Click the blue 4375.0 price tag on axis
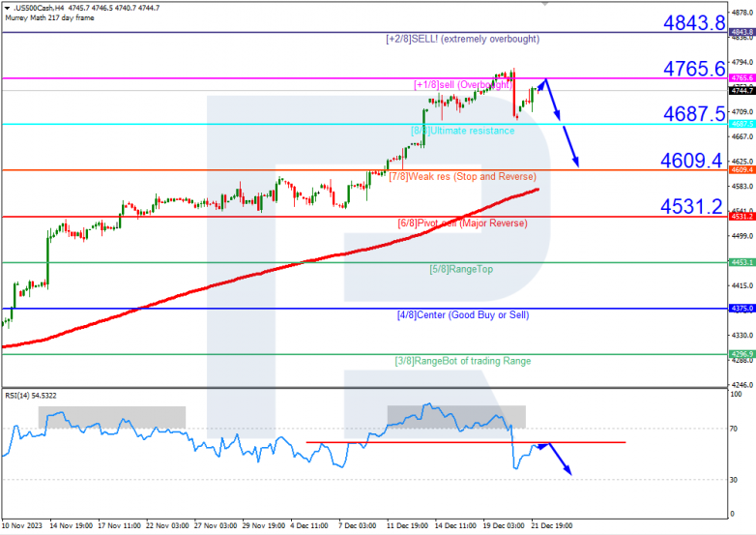The image size is (756, 535). click(x=742, y=309)
